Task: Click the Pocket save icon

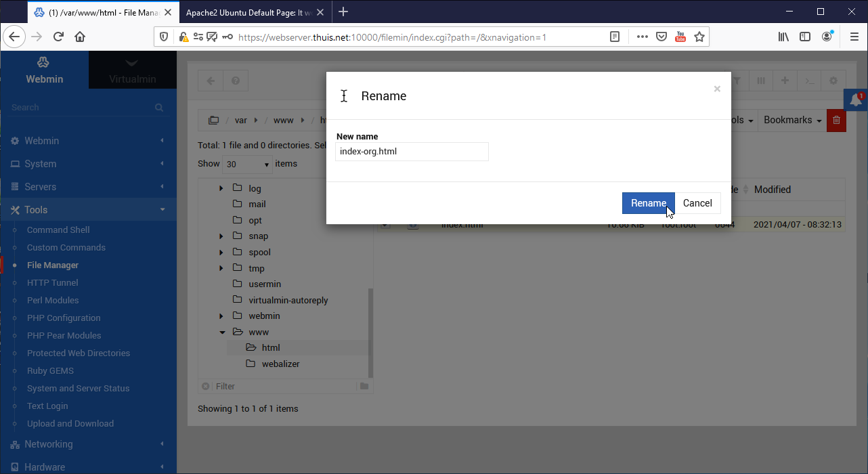Action: pos(661,37)
